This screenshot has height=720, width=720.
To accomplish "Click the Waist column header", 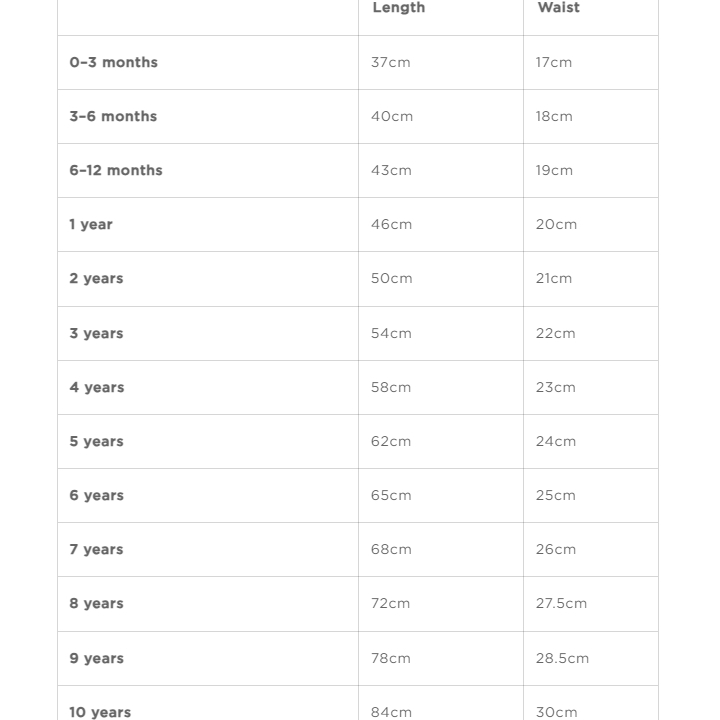I will click(558, 8).
